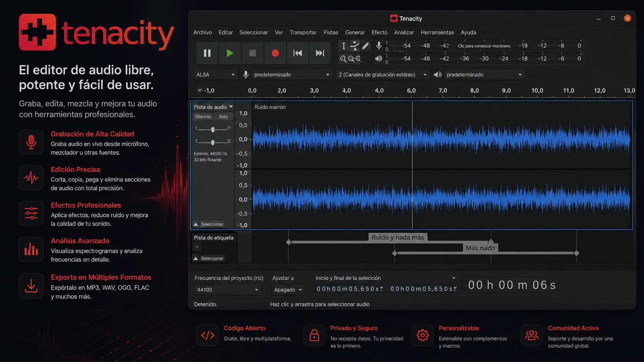Viewport: 644px width, 362px height.
Task: Click the speaker icon beside the playback device
Action: tap(438, 75)
